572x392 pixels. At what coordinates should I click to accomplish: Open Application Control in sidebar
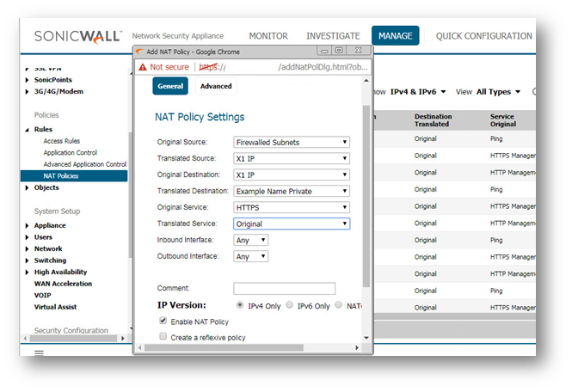point(71,153)
